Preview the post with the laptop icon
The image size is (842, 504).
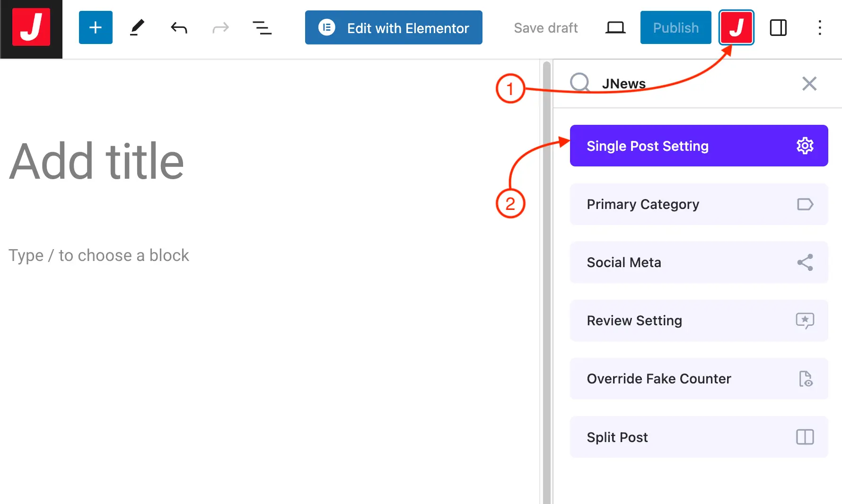[615, 28]
